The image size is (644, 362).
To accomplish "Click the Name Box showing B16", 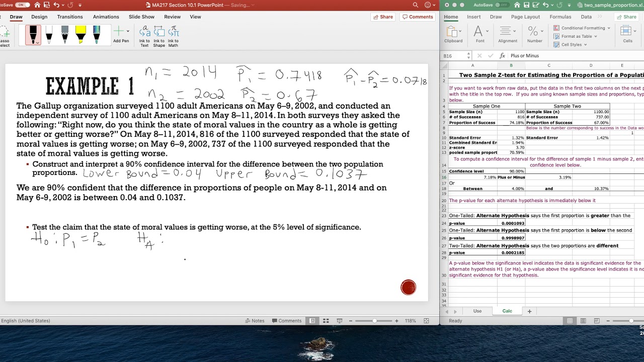I will pos(454,56).
